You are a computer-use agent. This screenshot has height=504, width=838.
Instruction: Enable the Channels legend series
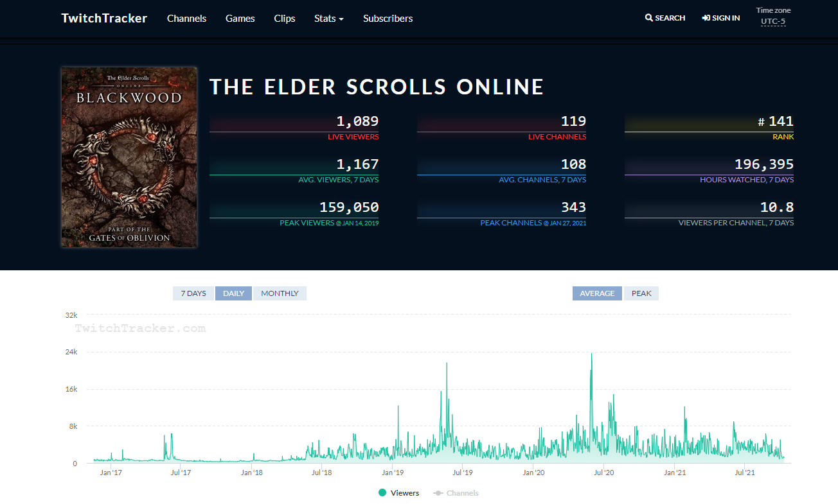click(456, 493)
